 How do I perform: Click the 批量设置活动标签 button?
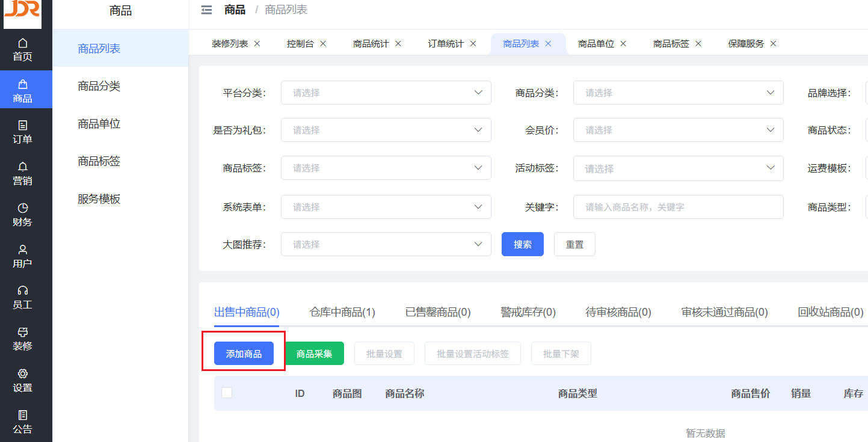click(473, 354)
